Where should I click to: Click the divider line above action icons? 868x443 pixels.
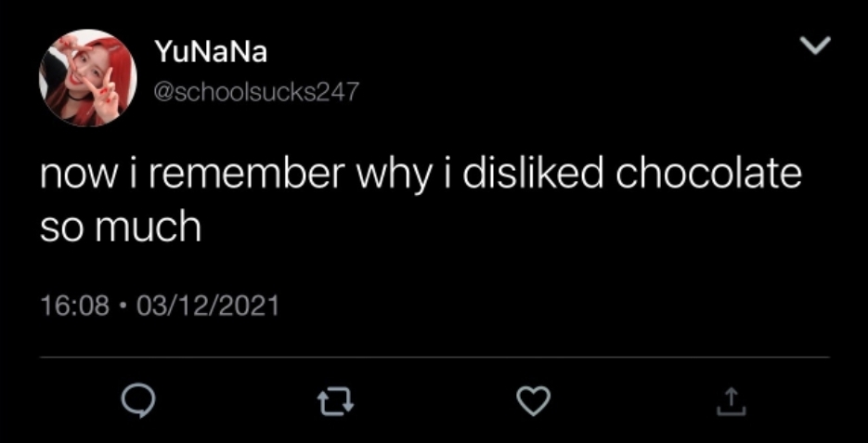coord(434,358)
